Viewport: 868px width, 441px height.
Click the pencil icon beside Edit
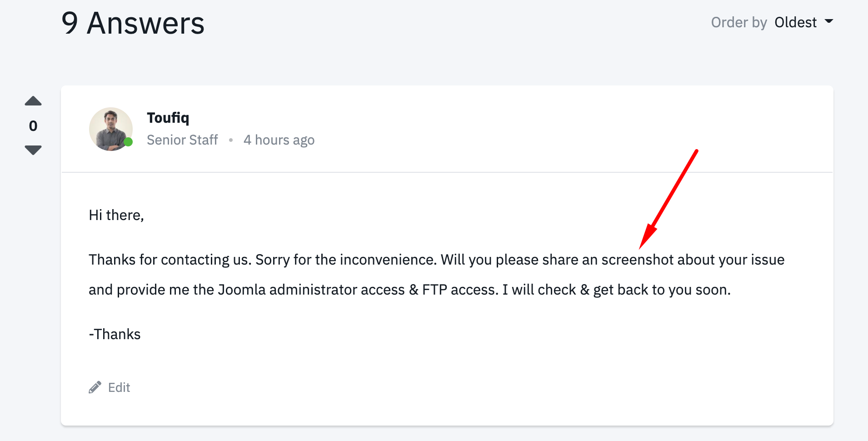point(95,387)
